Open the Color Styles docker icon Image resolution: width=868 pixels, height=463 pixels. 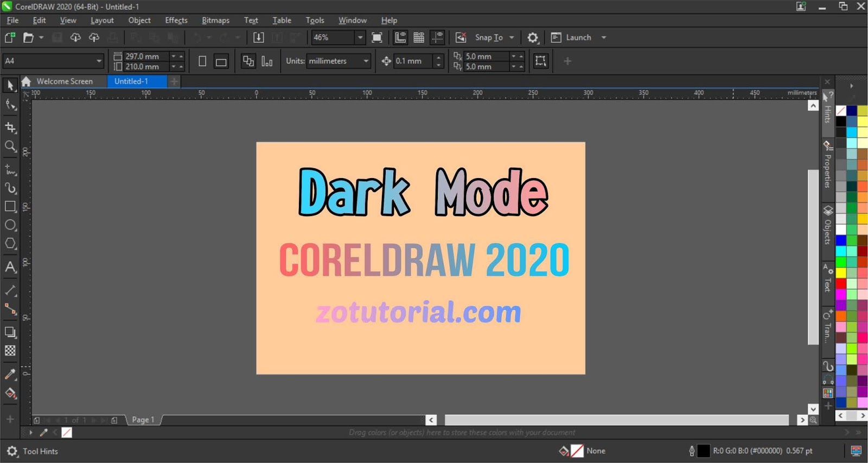[x=828, y=393]
